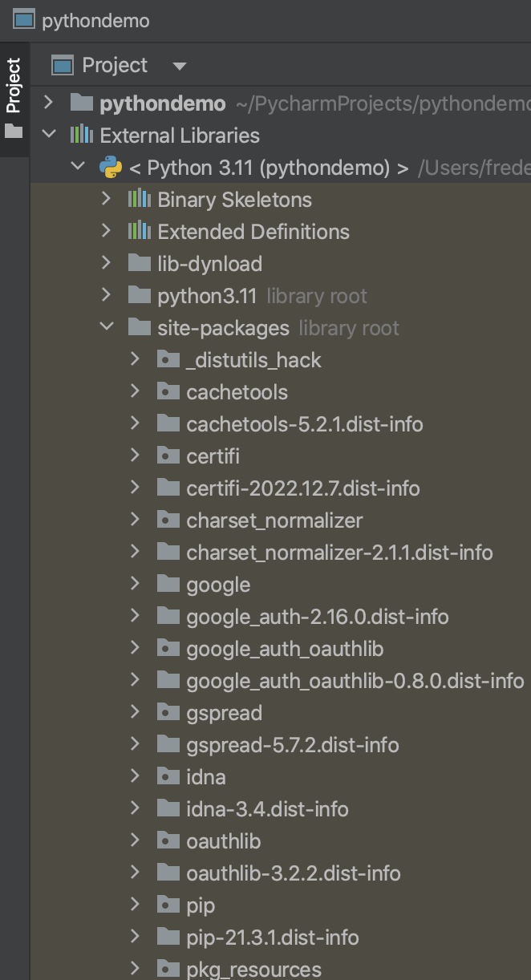Click the Binary Skeletons library icon
This screenshot has height=980, width=531.
tap(137, 199)
